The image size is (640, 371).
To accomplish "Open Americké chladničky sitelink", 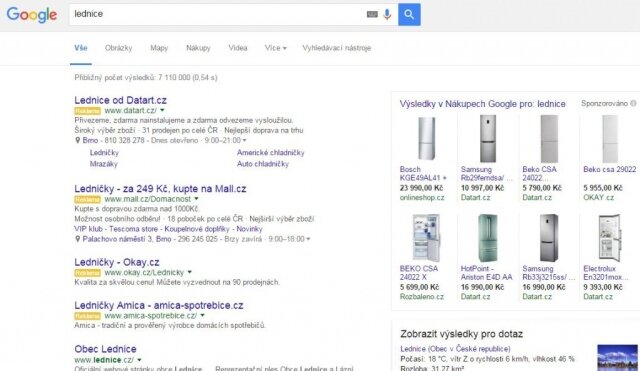I will pyautogui.click(x=271, y=153).
